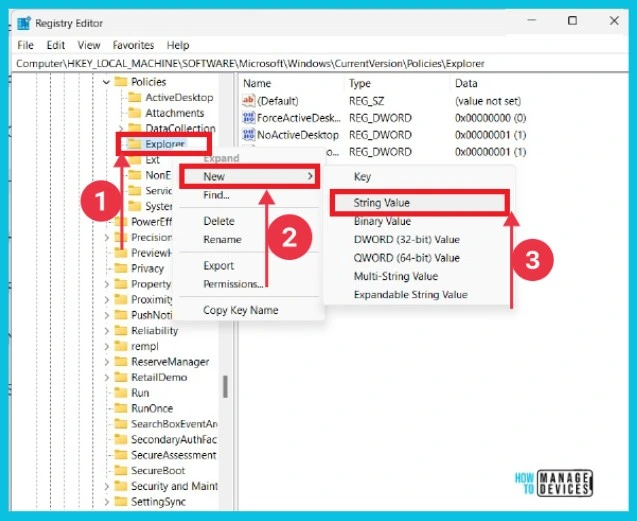Click the Name column header

point(257,83)
